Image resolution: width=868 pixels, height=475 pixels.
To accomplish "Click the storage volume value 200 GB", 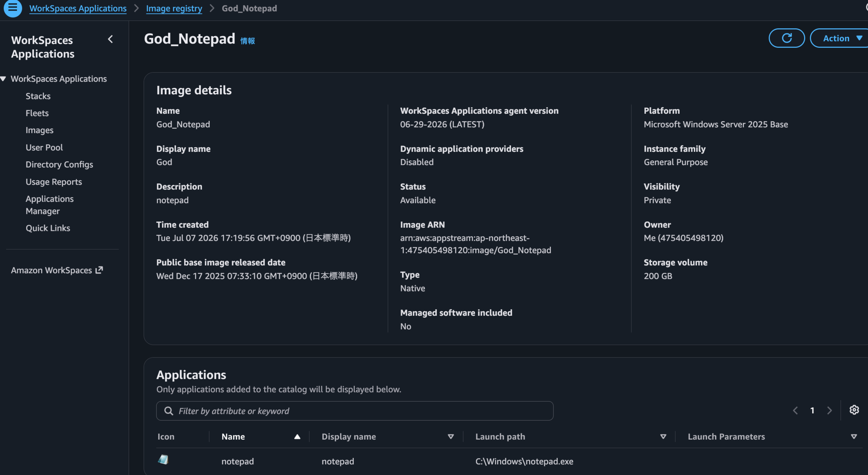I will (x=658, y=276).
